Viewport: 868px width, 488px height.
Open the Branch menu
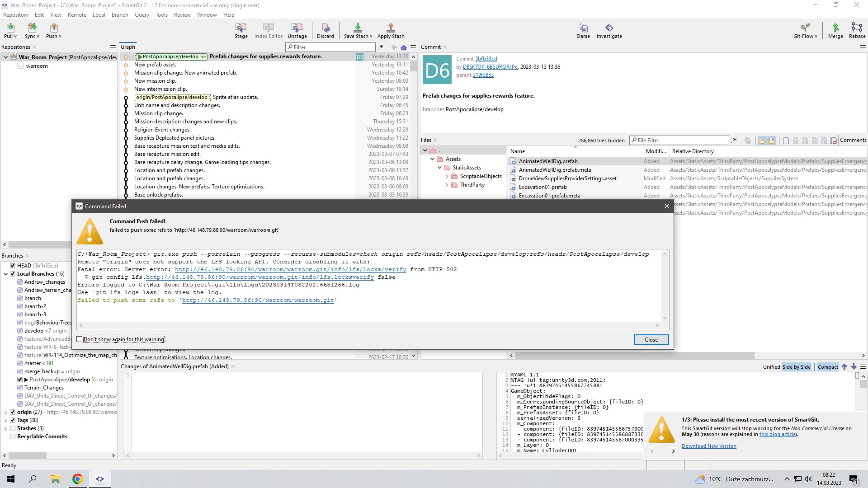point(120,15)
